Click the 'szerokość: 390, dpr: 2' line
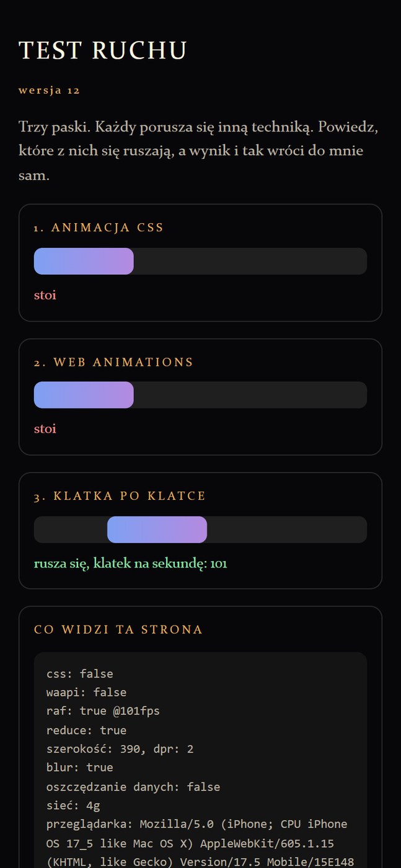Viewport: 401px width, 868px height. coord(120,749)
